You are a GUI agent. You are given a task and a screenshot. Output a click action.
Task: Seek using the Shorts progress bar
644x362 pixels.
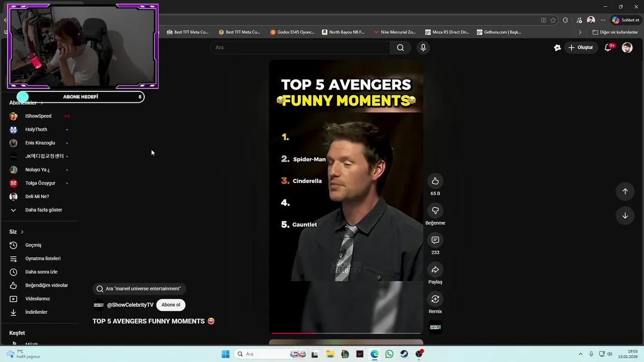tap(346, 333)
